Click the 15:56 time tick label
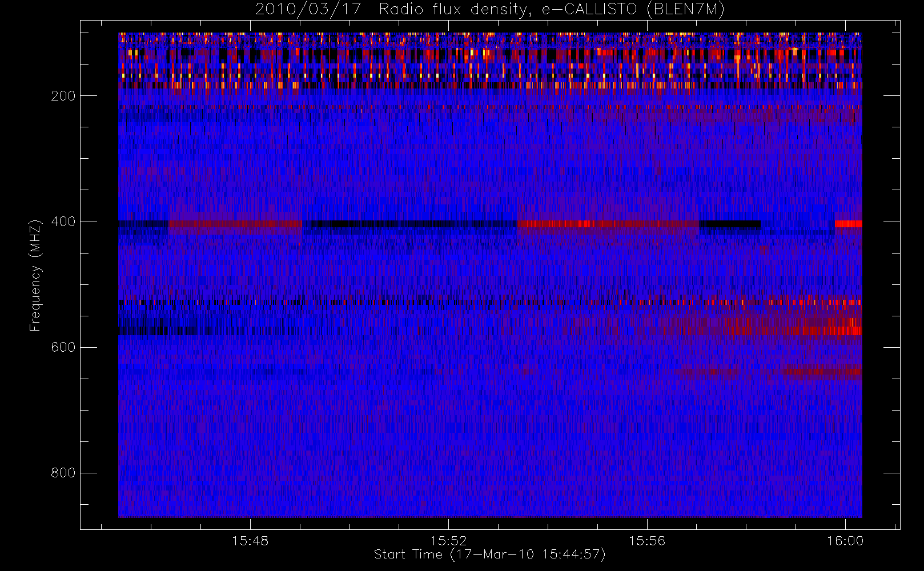924x571 pixels. (647, 541)
